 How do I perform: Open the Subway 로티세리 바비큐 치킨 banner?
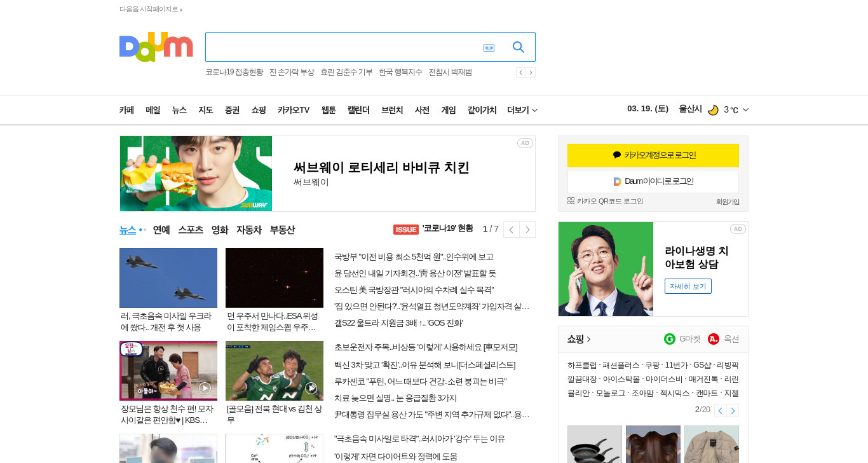click(x=327, y=174)
